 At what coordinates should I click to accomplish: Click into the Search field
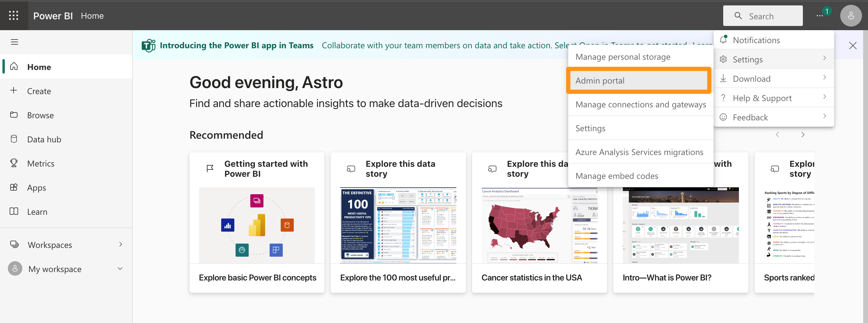763,16
